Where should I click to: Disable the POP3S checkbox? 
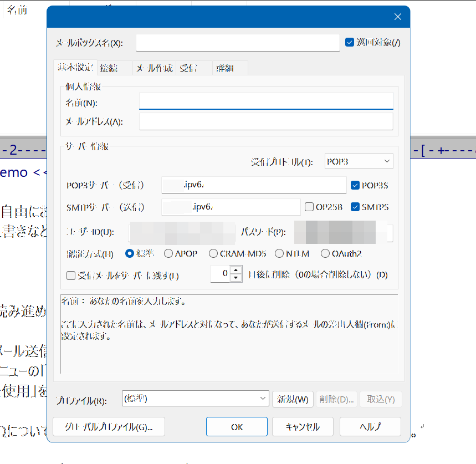(355, 186)
